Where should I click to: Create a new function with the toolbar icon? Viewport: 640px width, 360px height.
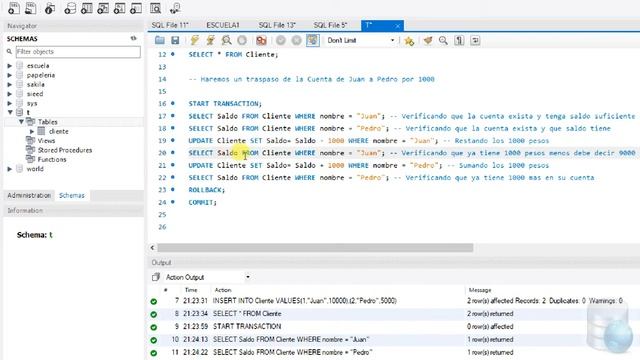pos(136,8)
